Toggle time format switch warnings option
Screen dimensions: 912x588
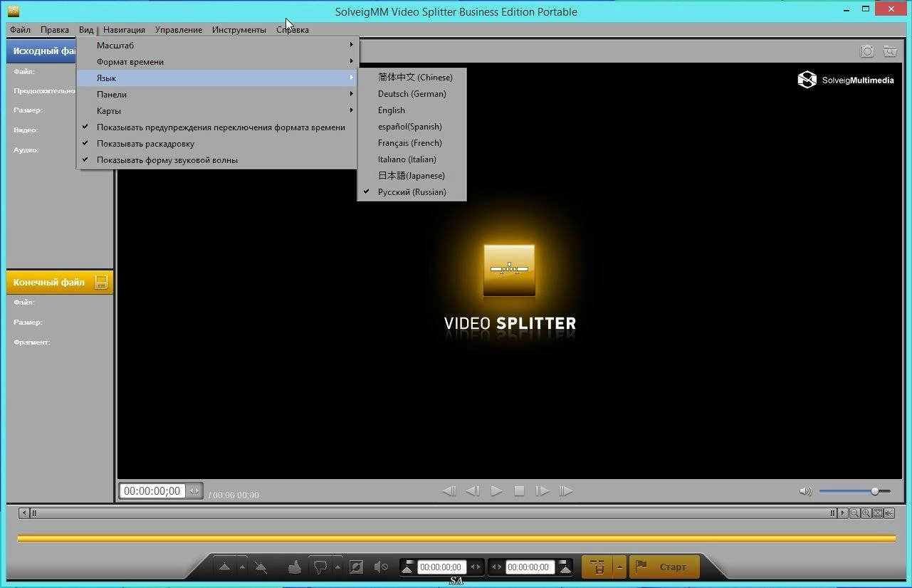(x=216, y=127)
